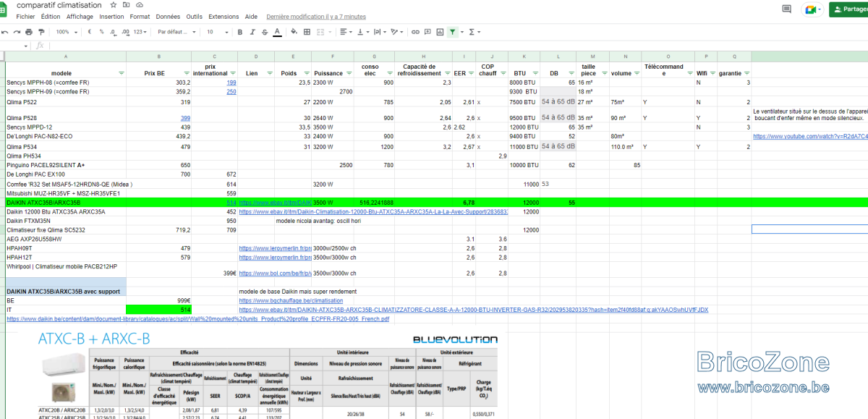
Task: Select column A header
Action: tap(65, 56)
